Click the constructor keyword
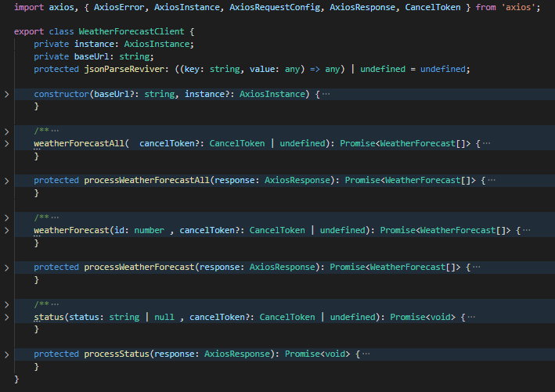555x392 pixels. [x=62, y=94]
